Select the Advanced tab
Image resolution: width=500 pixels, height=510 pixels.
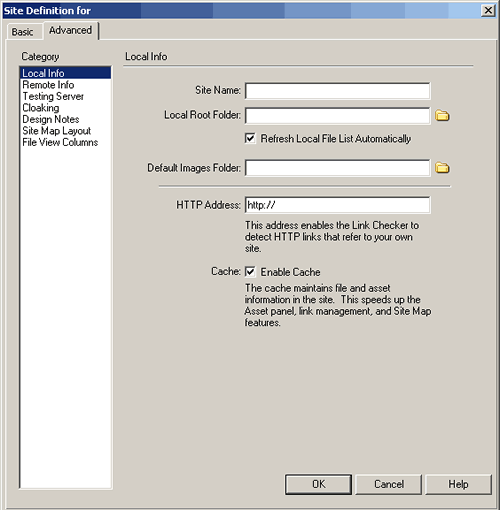click(x=70, y=30)
